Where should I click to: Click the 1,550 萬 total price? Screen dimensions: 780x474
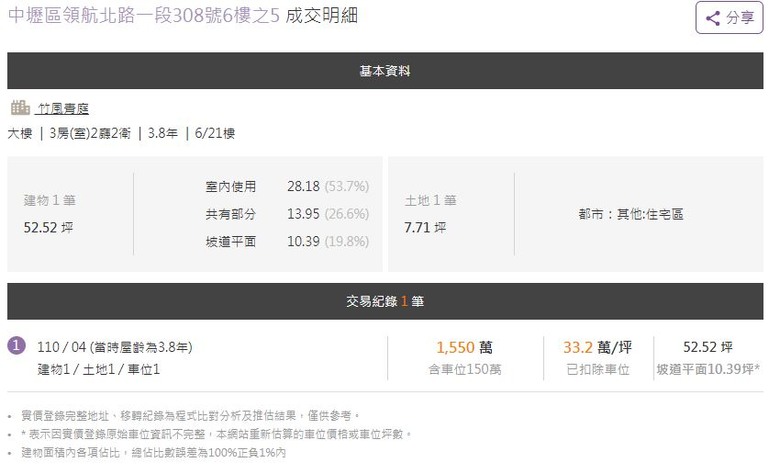click(x=465, y=347)
